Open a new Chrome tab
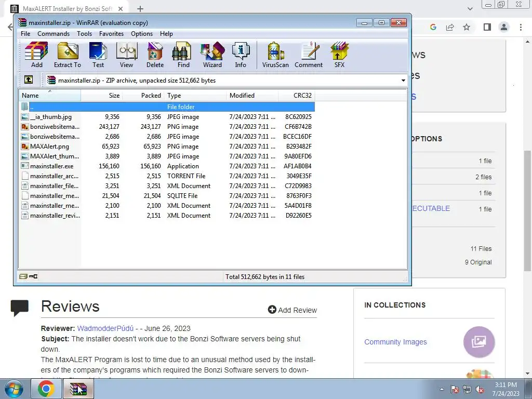The width and height of the screenshot is (532, 399). tap(140, 9)
